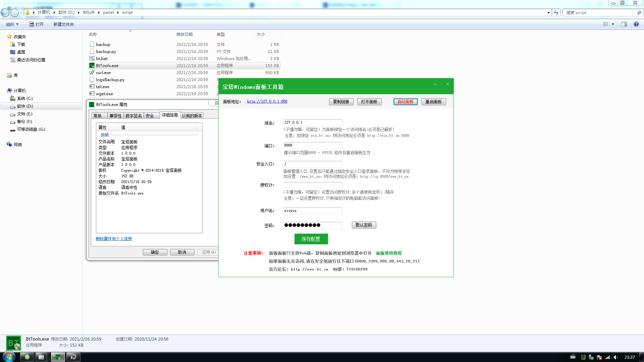Select the backup file icon
Viewport: 644px width, 362px height.
(x=92, y=45)
